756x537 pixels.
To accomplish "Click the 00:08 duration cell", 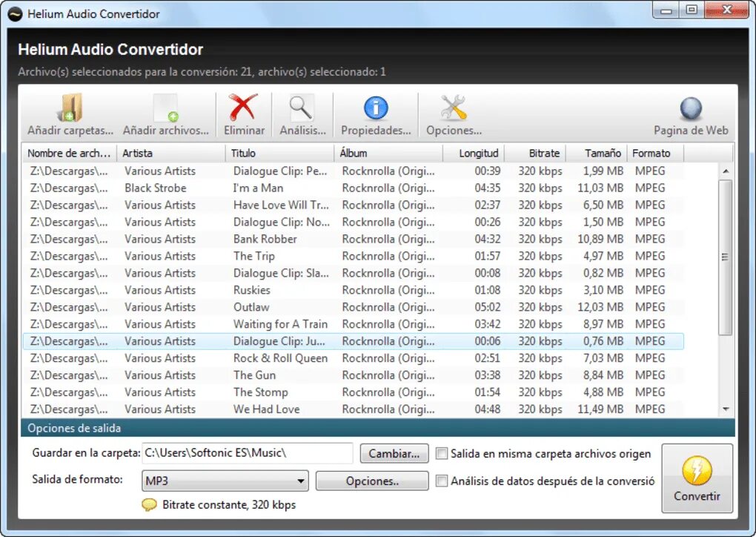I will 488,273.
